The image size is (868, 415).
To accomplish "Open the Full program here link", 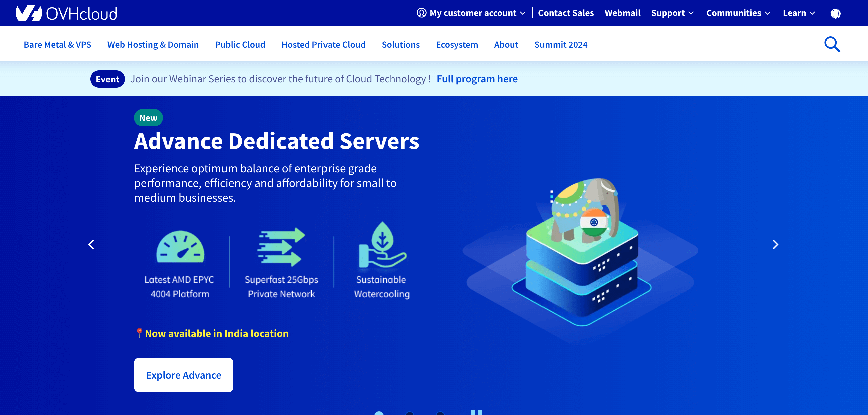I will [x=477, y=79].
